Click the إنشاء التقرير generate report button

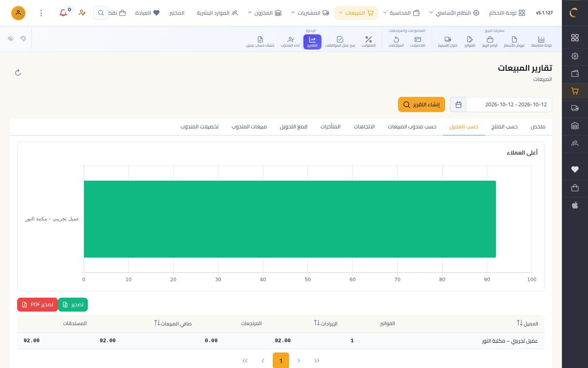[421, 105]
